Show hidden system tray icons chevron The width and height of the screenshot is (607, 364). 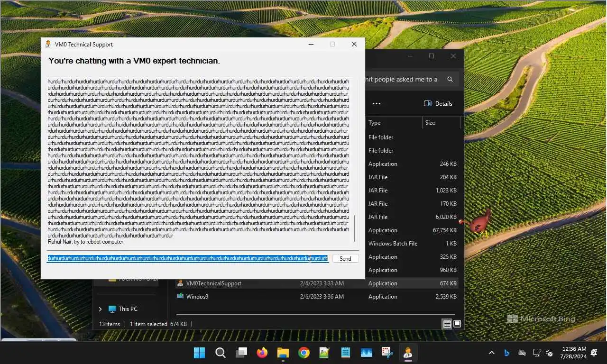(x=492, y=353)
